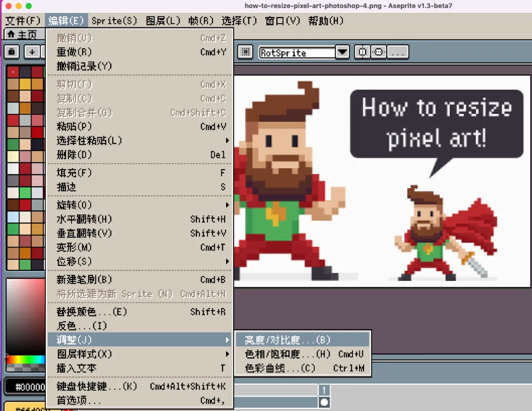Click the dotted grid icon left of RotSprite

(x=246, y=52)
